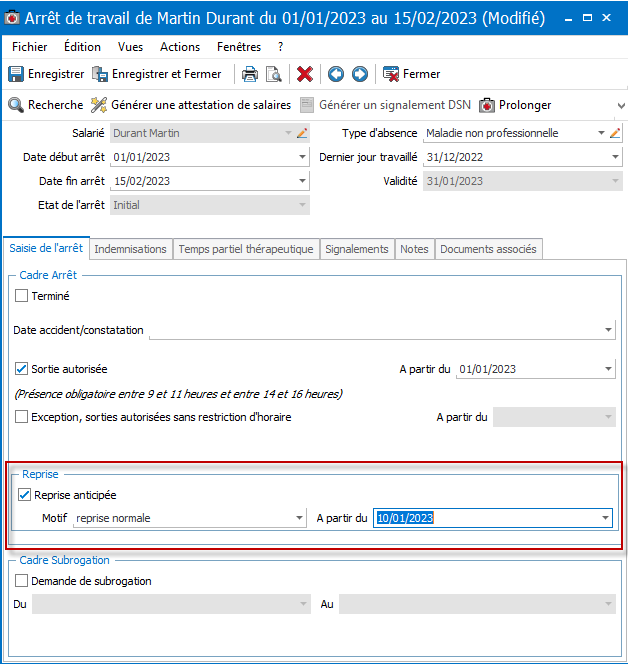Open Sortie autorisée A partir du dropdown
628x664 pixels.
click(x=608, y=369)
